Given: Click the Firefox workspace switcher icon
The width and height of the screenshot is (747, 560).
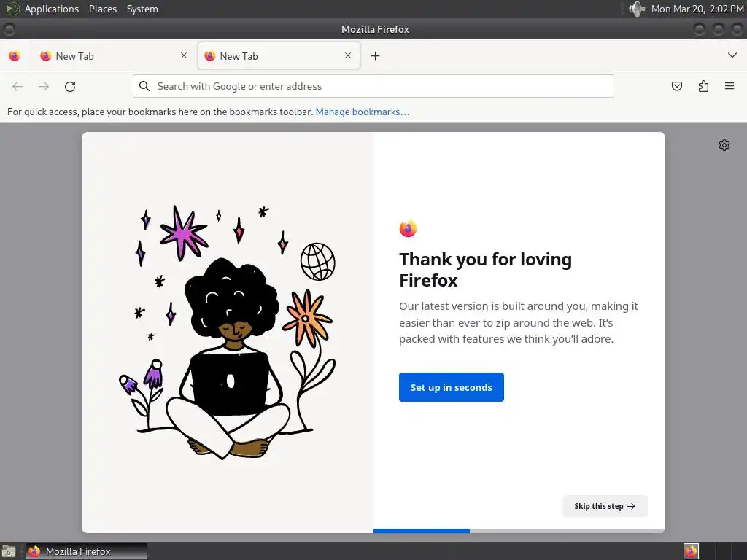Looking at the screenshot, I should (x=691, y=551).
